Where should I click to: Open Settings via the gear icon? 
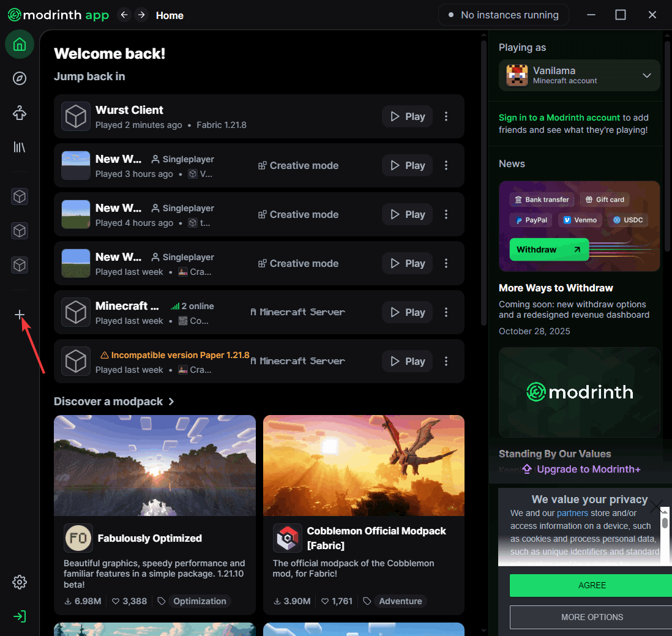click(19, 582)
